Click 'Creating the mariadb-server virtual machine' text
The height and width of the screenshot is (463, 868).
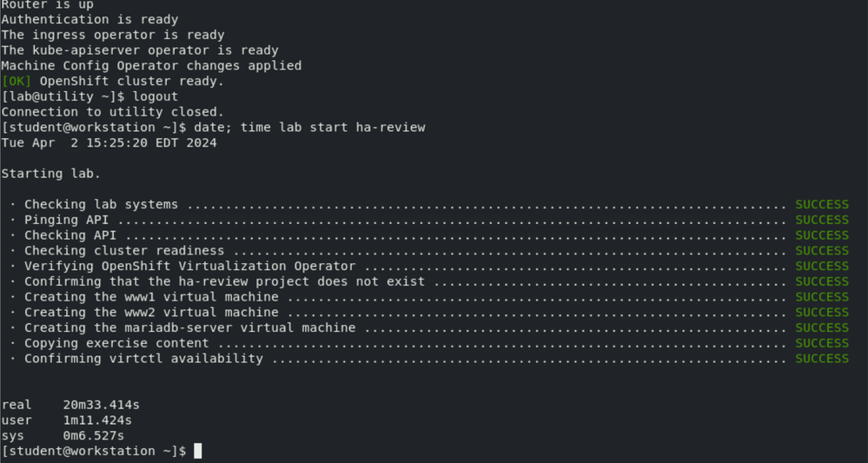tap(189, 327)
